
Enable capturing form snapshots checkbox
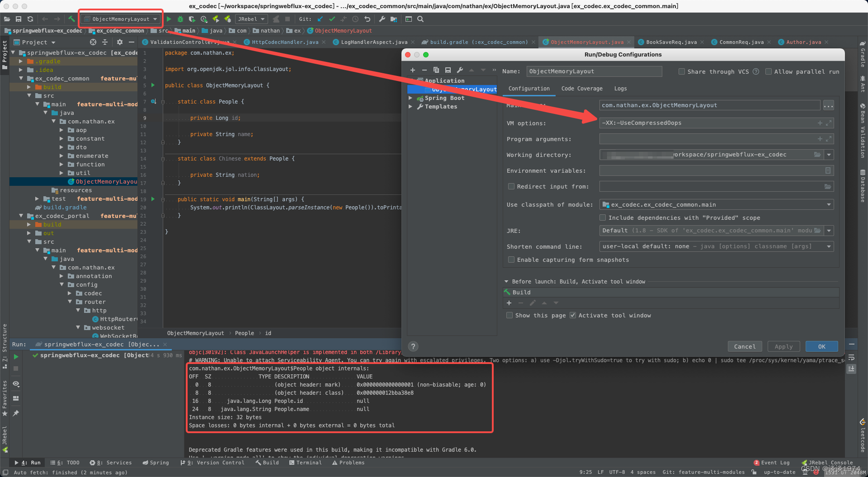click(x=511, y=260)
